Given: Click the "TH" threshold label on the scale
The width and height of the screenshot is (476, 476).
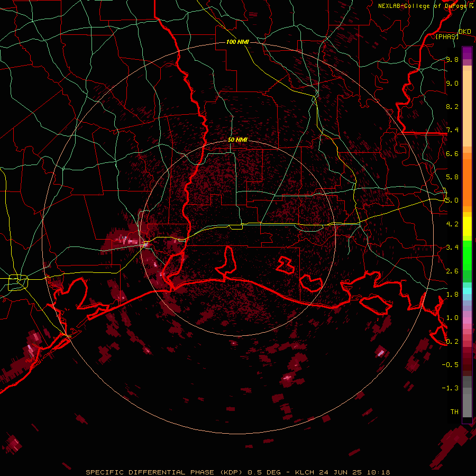Looking at the screenshot, I should tap(454, 412).
